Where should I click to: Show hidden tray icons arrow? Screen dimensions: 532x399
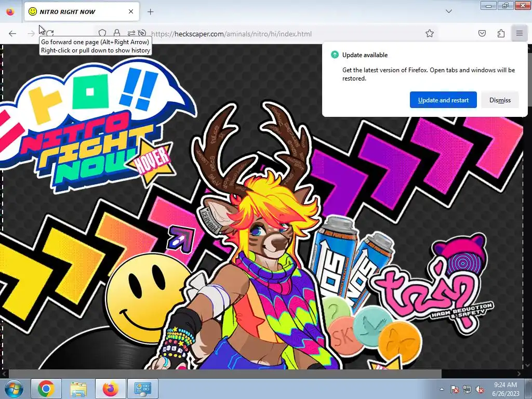click(x=442, y=389)
